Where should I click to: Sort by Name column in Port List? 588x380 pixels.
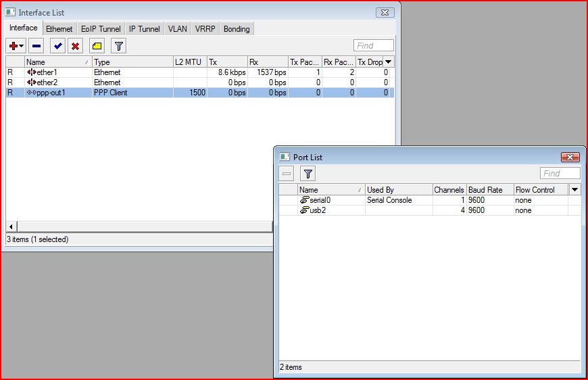(331, 190)
